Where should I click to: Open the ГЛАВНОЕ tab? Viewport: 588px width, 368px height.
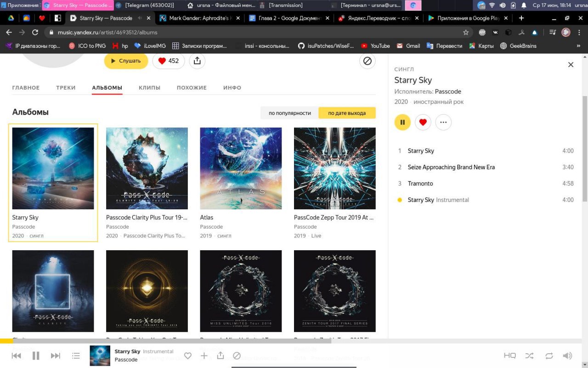[x=26, y=87]
